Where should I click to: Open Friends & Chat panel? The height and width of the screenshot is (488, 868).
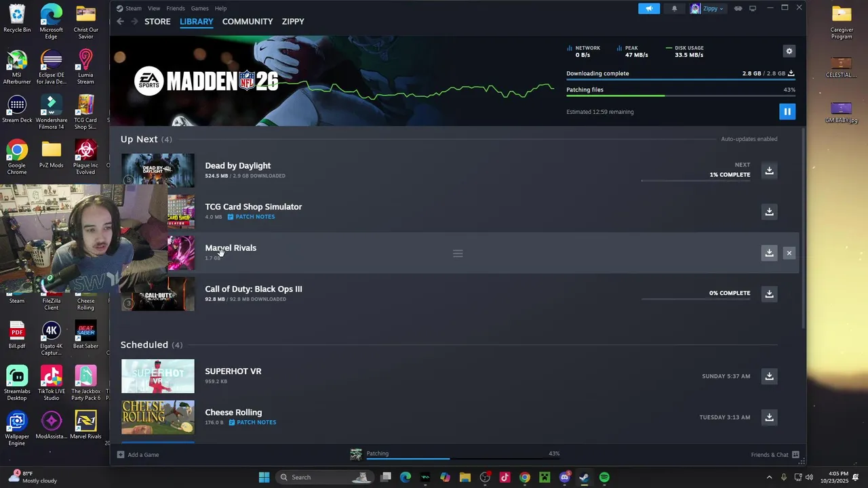point(775,455)
